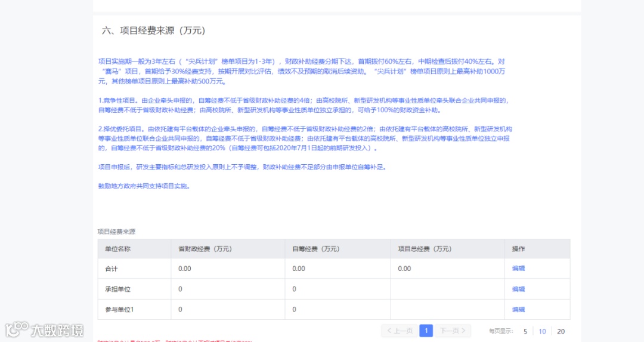Click 省财政经费 value 0.00 in 合计 row
The image size is (644, 342).
tap(185, 269)
